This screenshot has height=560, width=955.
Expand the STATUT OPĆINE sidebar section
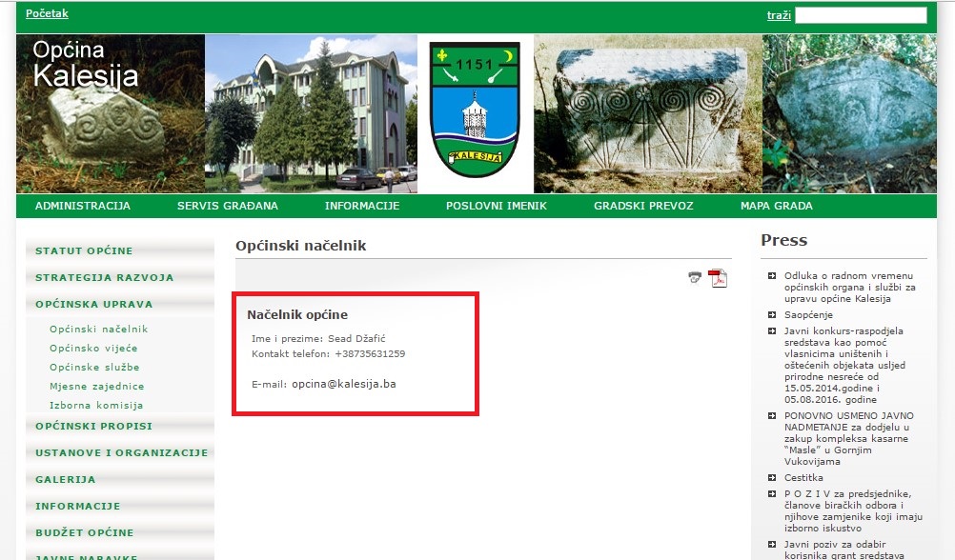coord(84,251)
